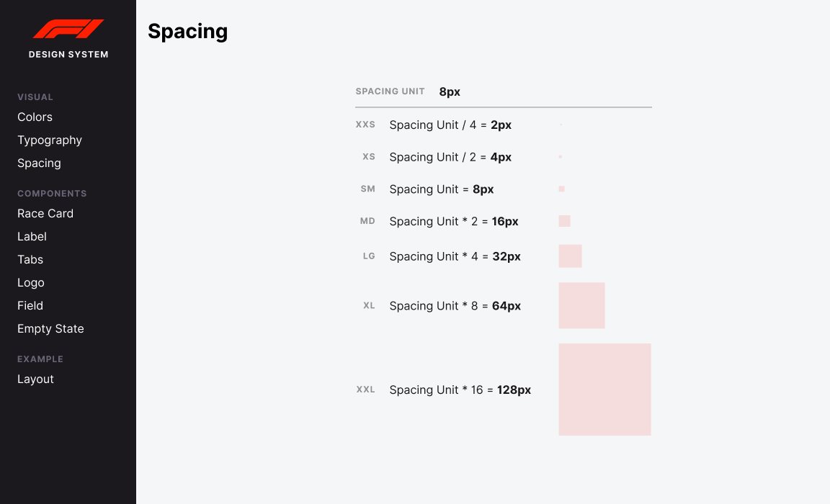Open the Typography page
This screenshot has width=830, height=504.
click(x=50, y=140)
